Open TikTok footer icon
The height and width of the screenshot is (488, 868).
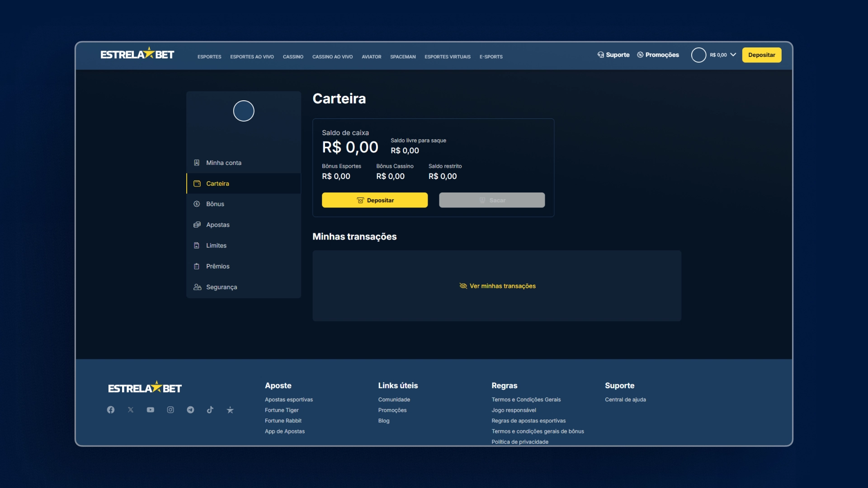pos(210,410)
